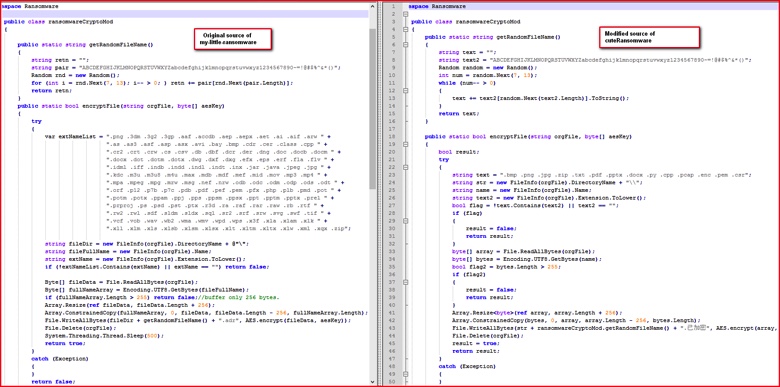
Task: Click line number 50 in the right gutter
Action: tap(392, 382)
